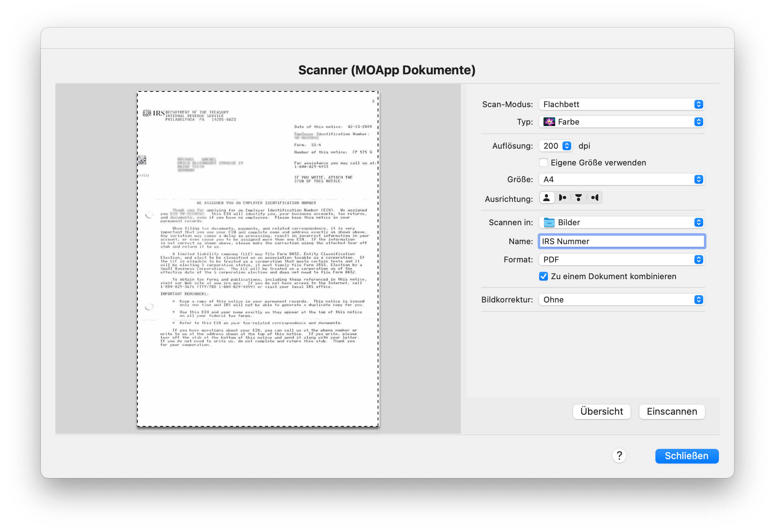Open the Scan-Modus Flachbett dropdown
The image size is (775, 532).
(622, 105)
